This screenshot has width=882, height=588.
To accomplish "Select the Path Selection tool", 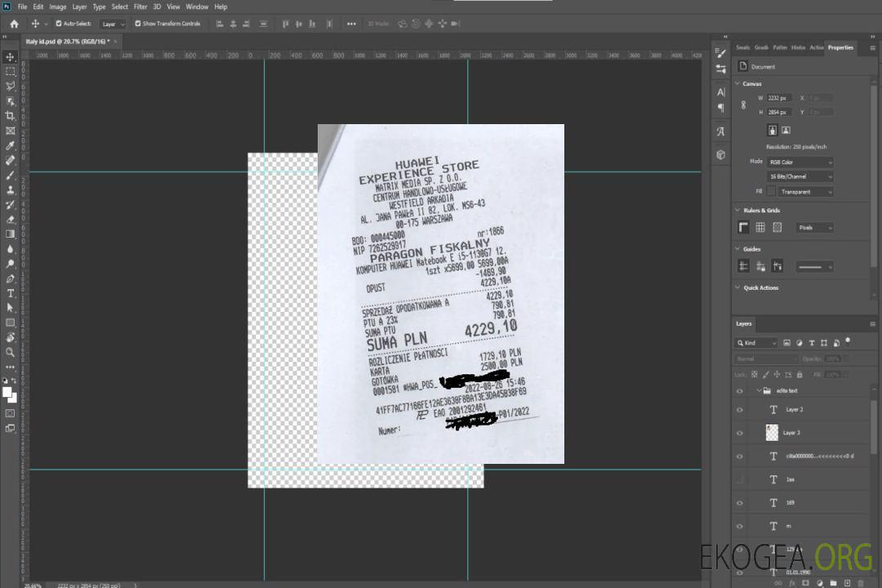I will click(10, 308).
